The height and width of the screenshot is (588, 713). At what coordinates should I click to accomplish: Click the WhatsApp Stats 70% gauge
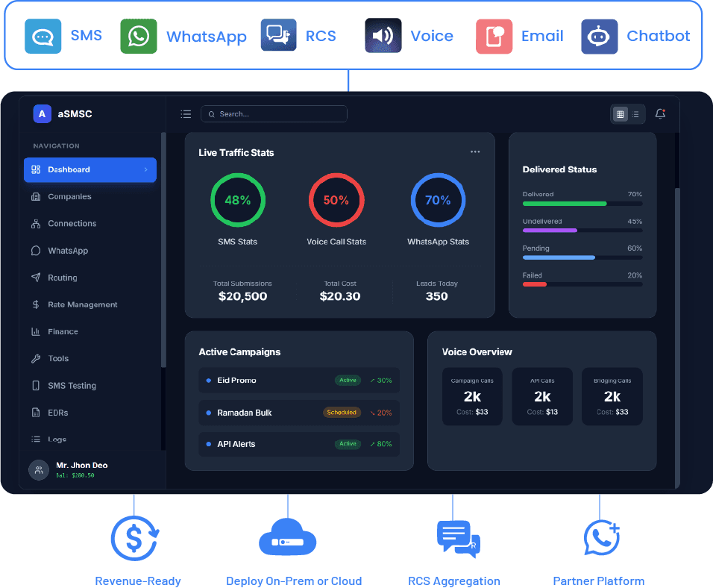click(438, 200)
